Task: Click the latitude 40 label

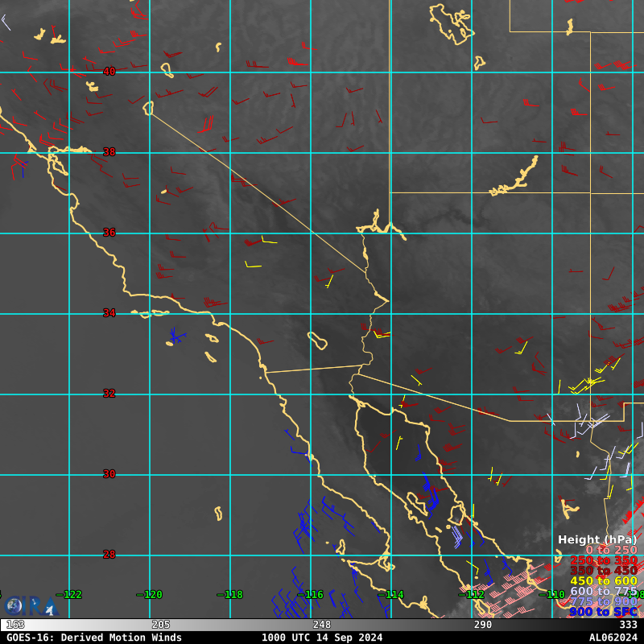Action: coord(109,72)
